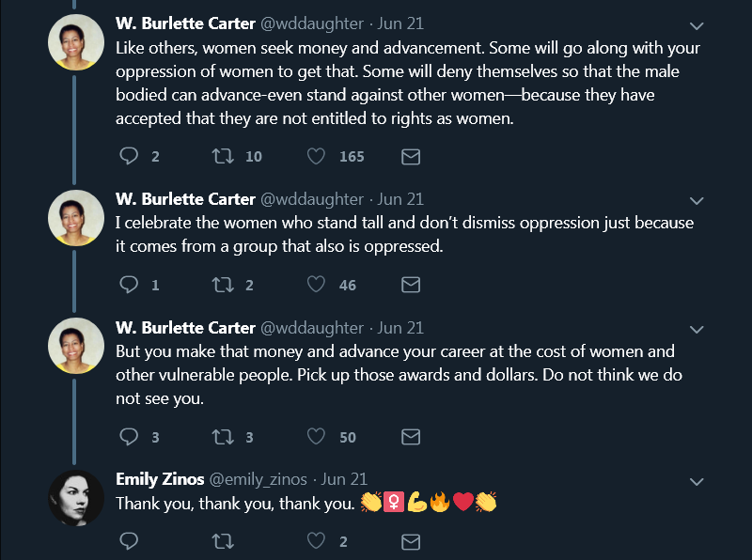Retweet Emily Zinos's tweet
752x560 pixels.
point(223,540)
